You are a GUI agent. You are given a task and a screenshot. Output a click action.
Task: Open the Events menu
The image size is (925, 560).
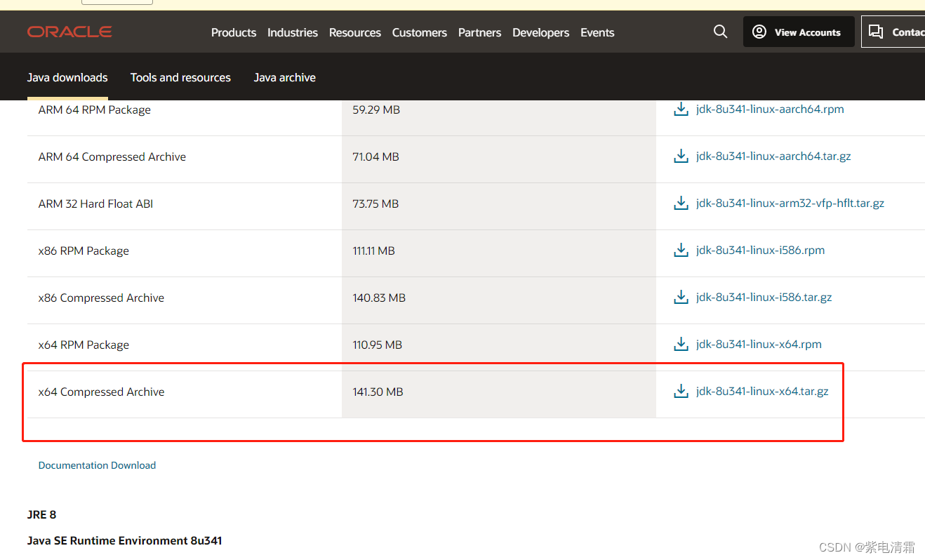(597, 32)
